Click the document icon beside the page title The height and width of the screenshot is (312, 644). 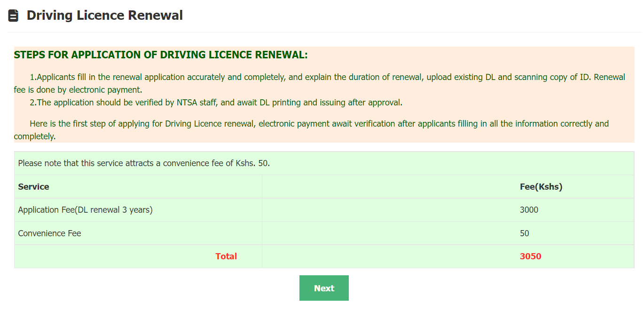[x=13, y=16]
